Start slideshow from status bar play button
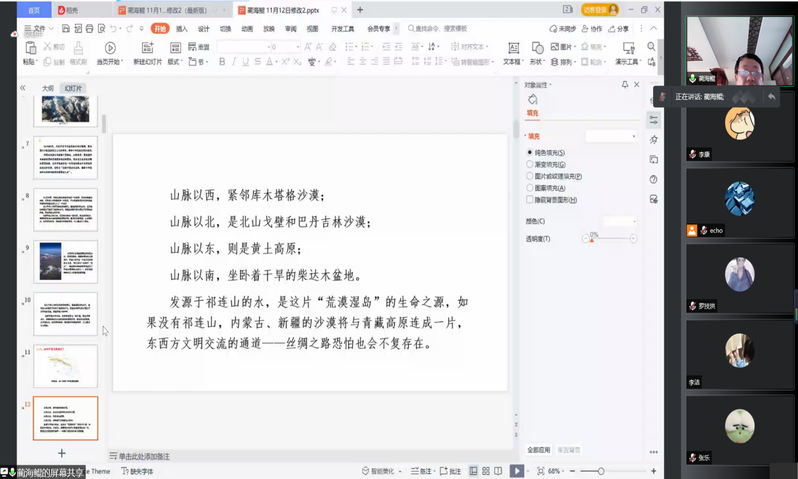The height and width of the screenshot is (479, 798). point(516,470)
